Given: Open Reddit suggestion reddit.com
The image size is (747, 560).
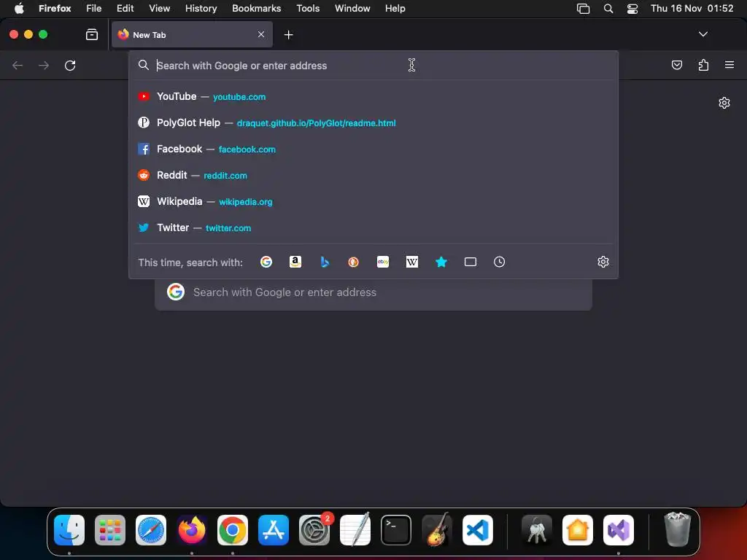Looking at the screenshot, I should point(373,175).
